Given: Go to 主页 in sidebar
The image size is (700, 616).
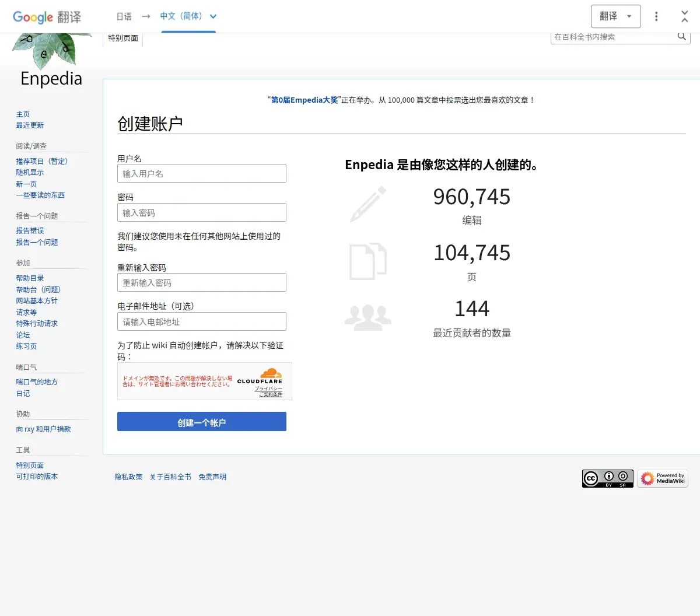Looking at the screenshot, I should point(23,114).
